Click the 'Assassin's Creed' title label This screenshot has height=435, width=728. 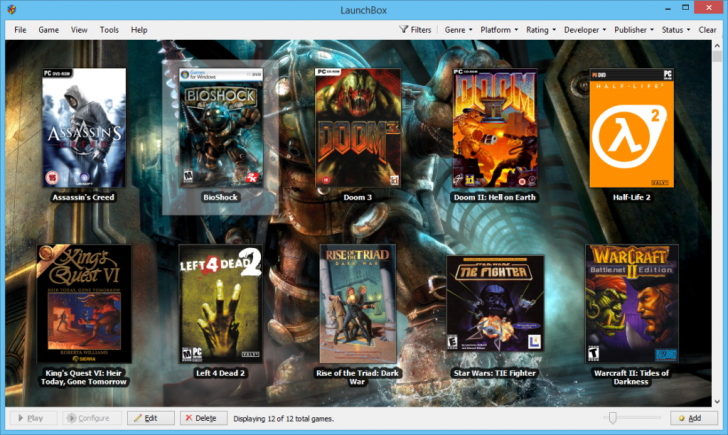point(83,197)
